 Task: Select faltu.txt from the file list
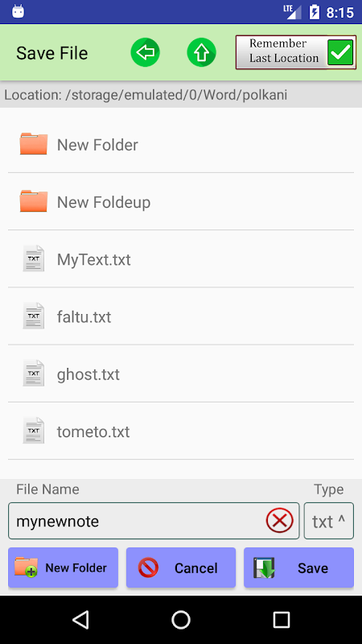pyautogui.click(x=181, y=316)
